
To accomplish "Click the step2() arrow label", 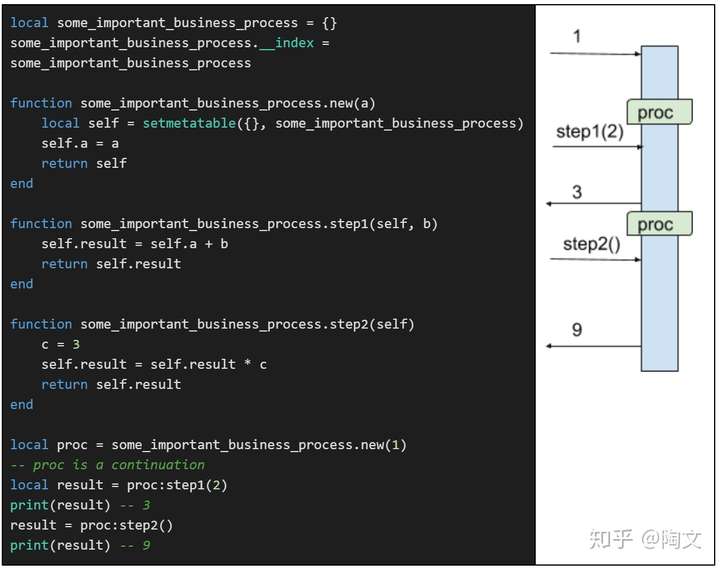I will point(591,244).
